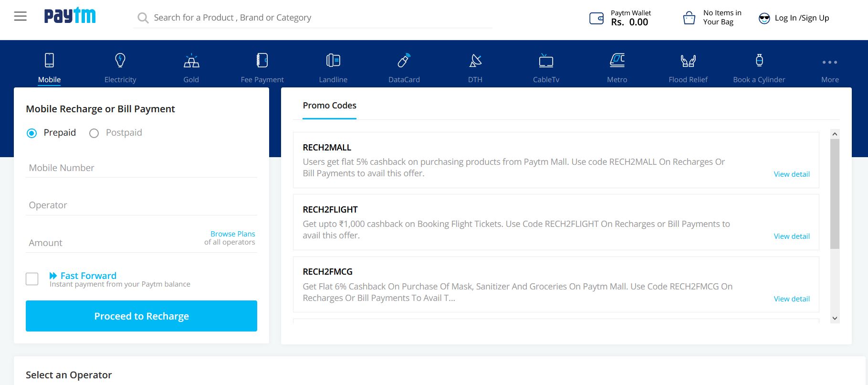Go to the Electricity tab label
Viewport: 868px width, 385px height.
(x=120, y=80)
